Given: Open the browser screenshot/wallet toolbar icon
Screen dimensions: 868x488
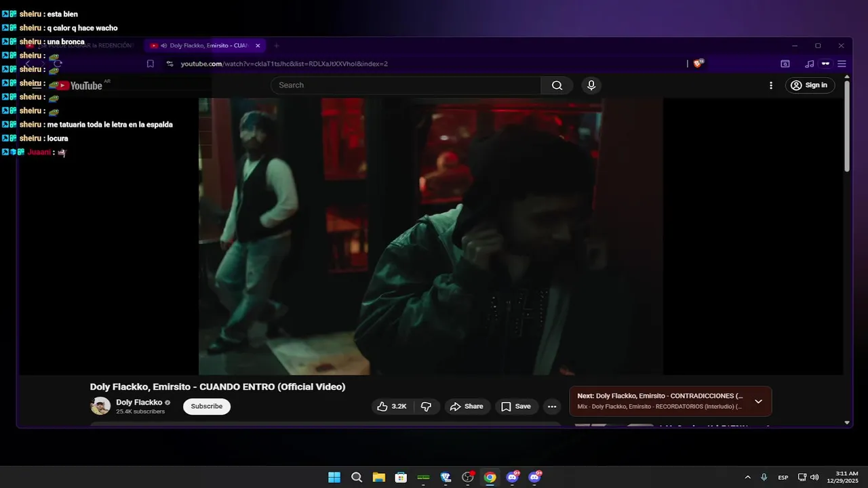Looking at the screenshot, I should pyautogui.click(x=785, y=64).
